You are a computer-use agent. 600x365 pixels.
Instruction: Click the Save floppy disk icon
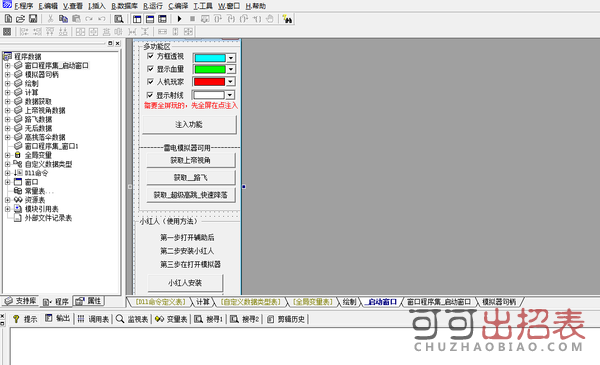pos(33,19)
